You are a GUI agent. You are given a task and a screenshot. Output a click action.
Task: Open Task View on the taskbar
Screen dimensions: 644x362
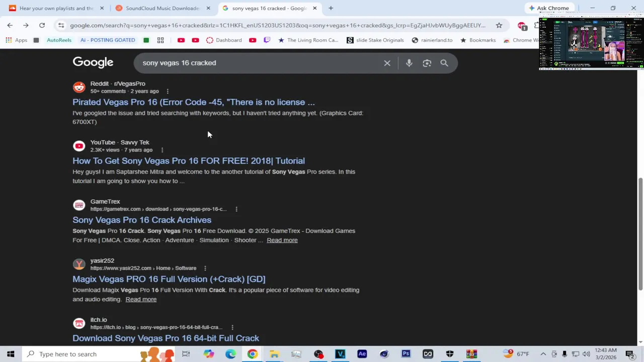click(x=186, y=354)
